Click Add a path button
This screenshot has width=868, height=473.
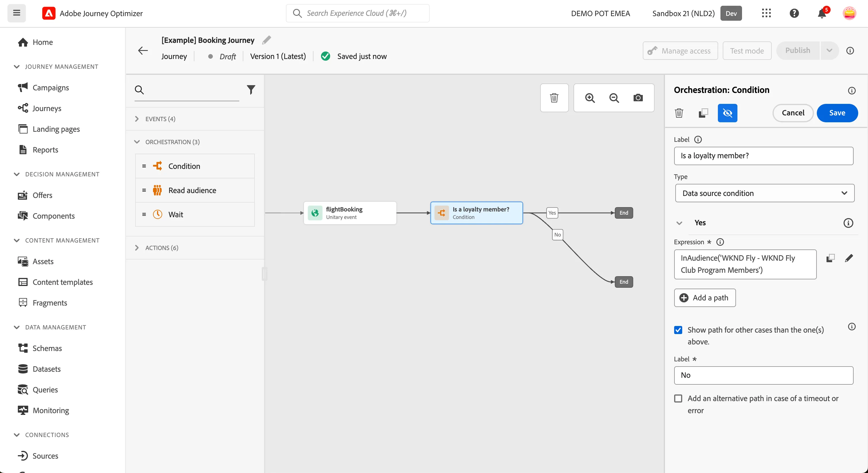tap(705, 298)
